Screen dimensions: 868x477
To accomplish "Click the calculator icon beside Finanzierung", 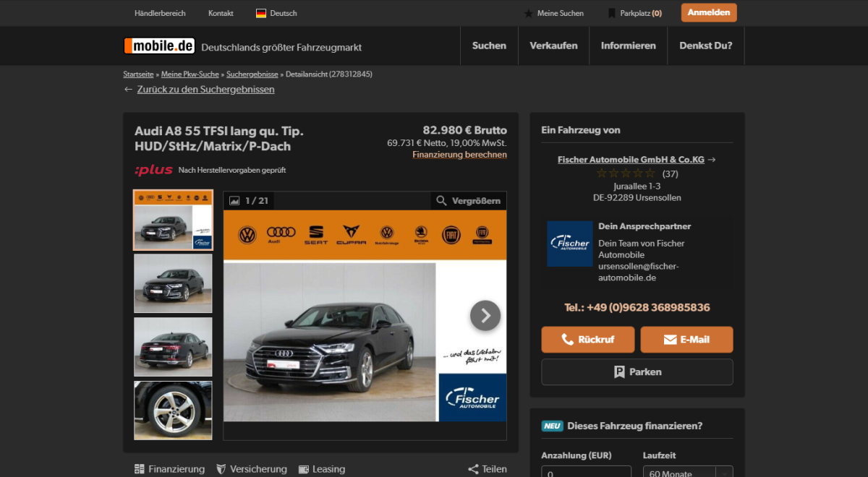I will [x=140, y=469].
